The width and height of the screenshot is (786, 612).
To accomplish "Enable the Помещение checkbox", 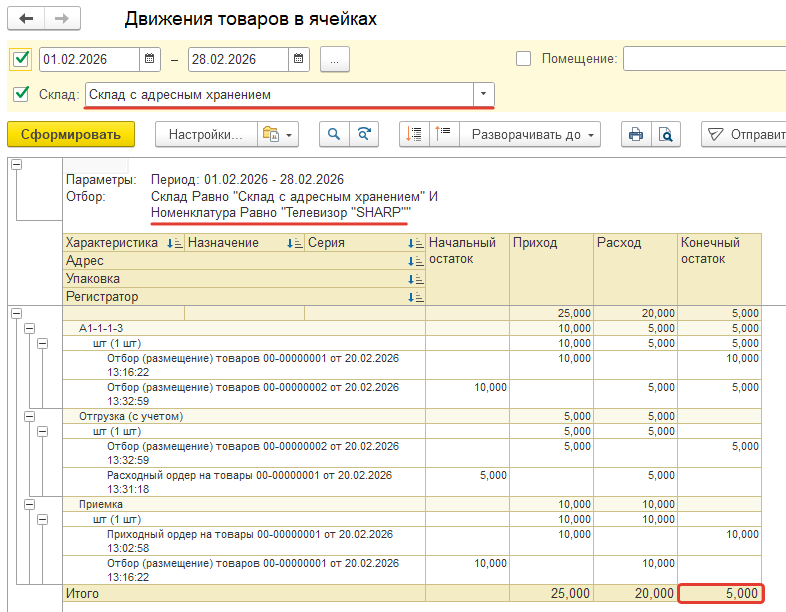I will [523, 59].
